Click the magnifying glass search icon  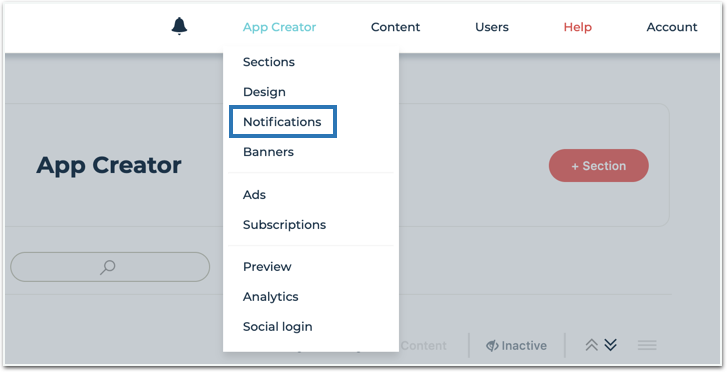click(108, 267)
